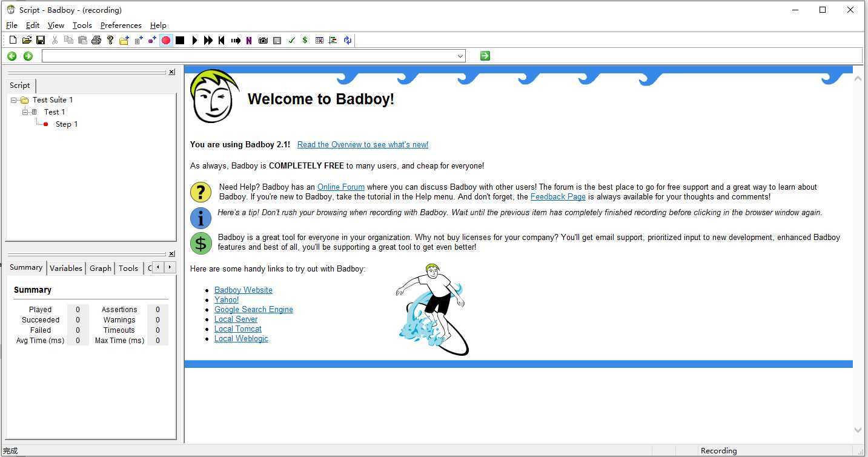Select Test Suite 1 in script tree

[53, 100]
